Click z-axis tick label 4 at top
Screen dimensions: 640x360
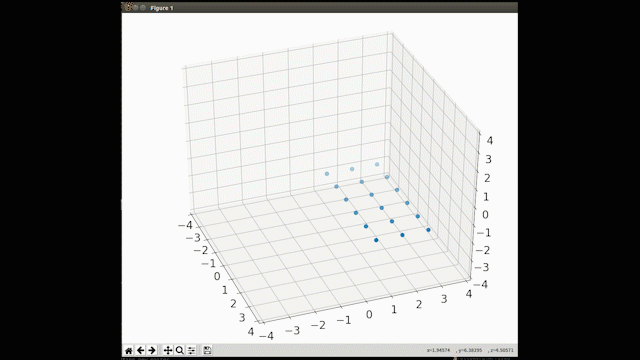pyautogui.click(x=489, y=140)
